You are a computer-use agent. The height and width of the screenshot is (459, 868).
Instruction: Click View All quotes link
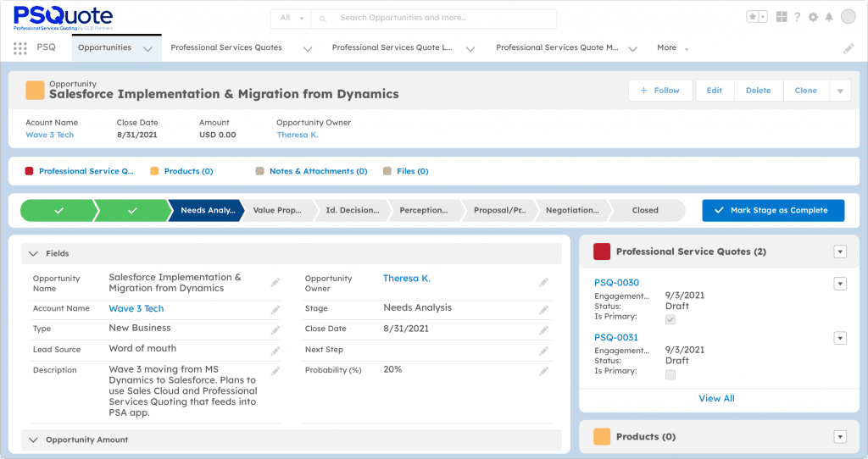(x=716, y=399)
